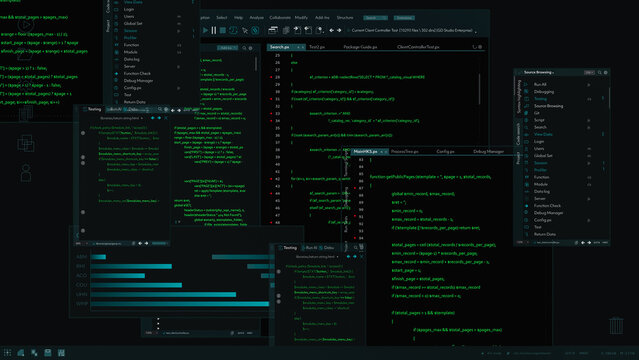Click search icon in left testing panel header
The width and height of the screenshot is (639, 360).
160,109
